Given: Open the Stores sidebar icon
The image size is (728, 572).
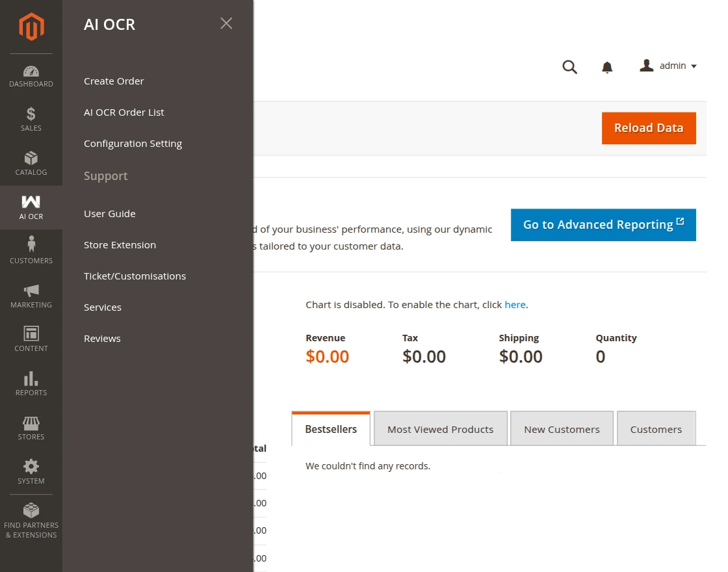Looking at the screenshot, I should pos(31,428).
